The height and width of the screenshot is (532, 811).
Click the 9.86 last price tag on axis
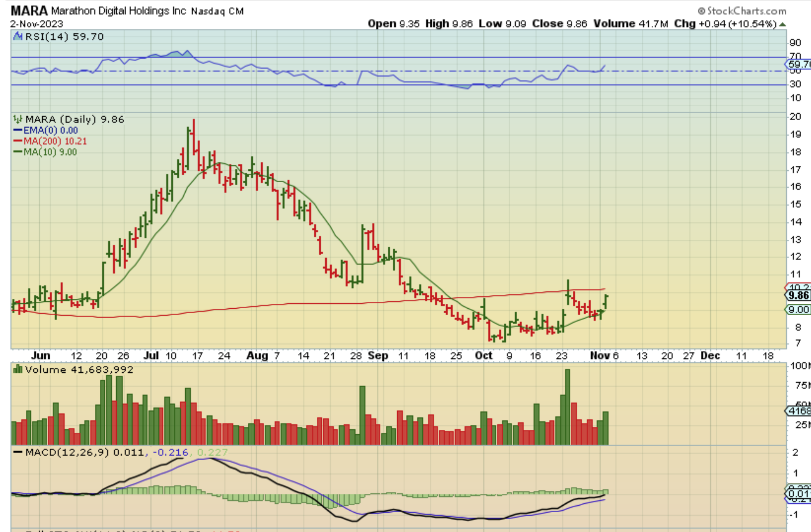[x=798, y=295]
